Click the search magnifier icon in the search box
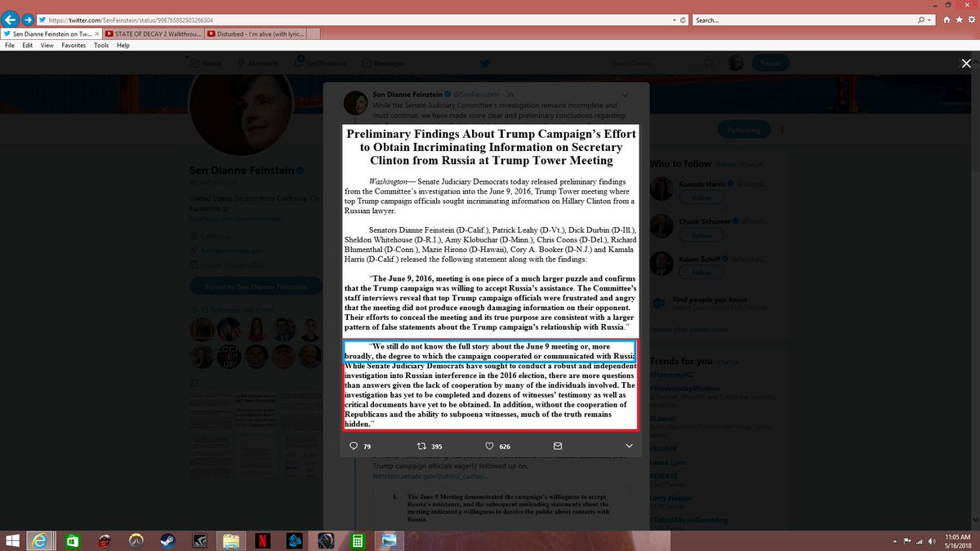Image resolution: width=980 pixels, height=551 pixels. coord(922,19)
